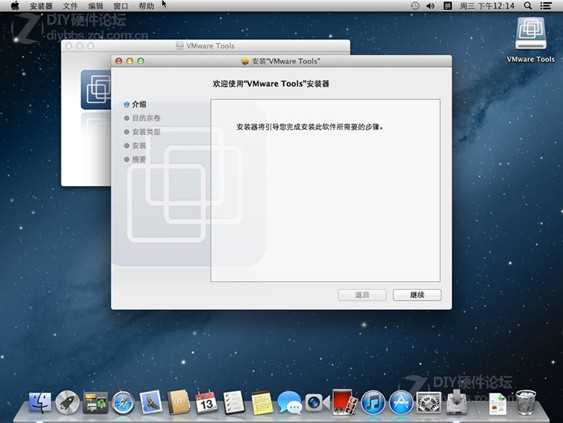Viewport: 563px width, 423px height.
Task: Open the Trash in Dock
Action: coord(526,403)
